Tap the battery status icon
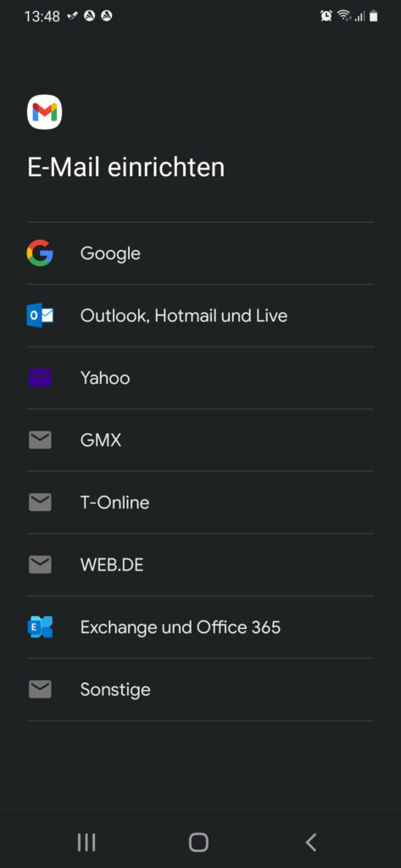Screen dimensions: 401x868 [x=374, y=16]
